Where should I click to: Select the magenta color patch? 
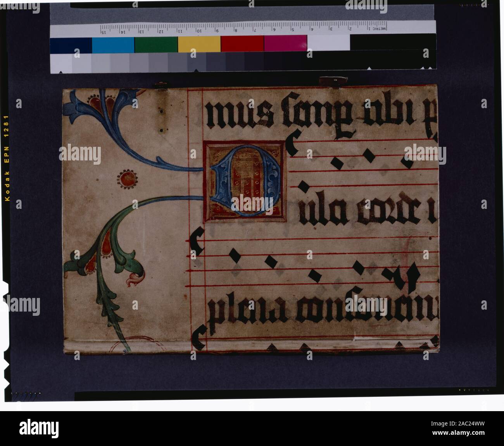(x=285, y=43)
